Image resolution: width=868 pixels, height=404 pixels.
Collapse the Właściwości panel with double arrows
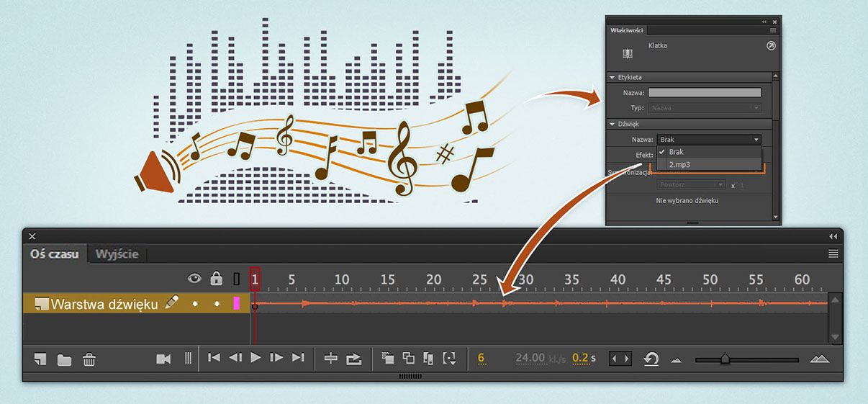tap(764, 22)
